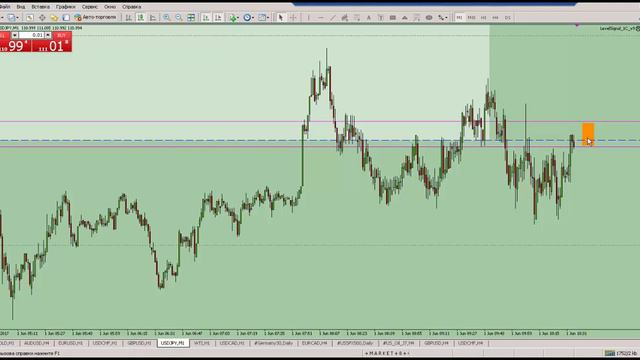Open the Вставка menu
Viewport: 640px width, 360px height.
pos(40,7)
